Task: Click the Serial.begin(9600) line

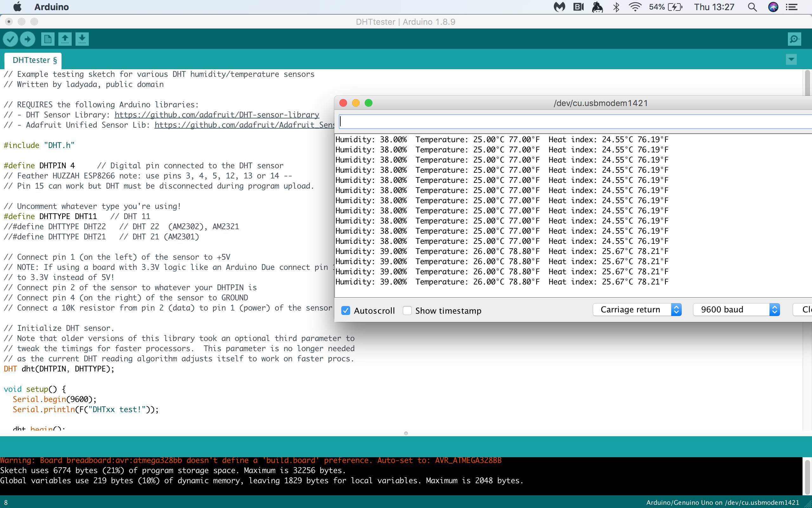Action: (x=55, y=399)
